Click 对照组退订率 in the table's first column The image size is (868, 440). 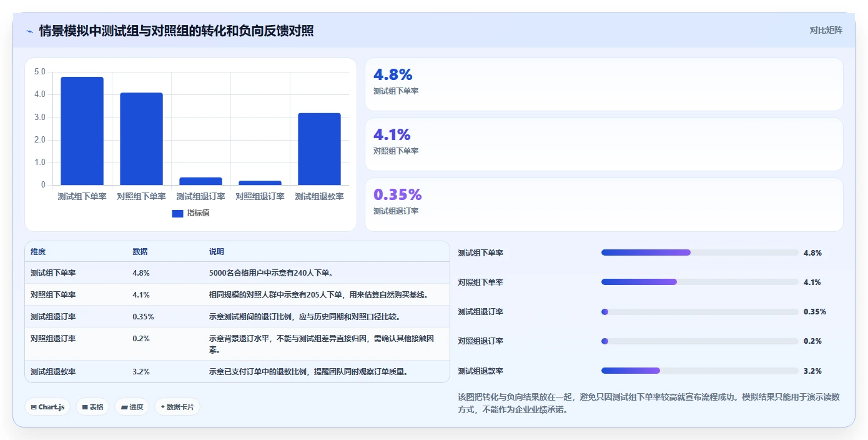click(53, 338)
